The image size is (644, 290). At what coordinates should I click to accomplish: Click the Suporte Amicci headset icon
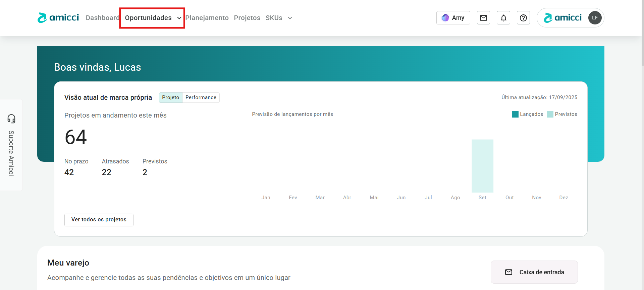point(11,119)
